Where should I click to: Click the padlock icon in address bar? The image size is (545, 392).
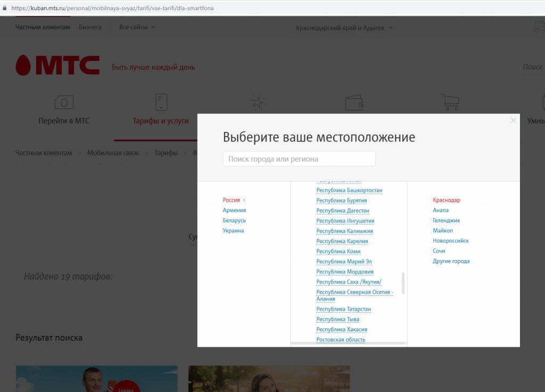pos(5,9)
